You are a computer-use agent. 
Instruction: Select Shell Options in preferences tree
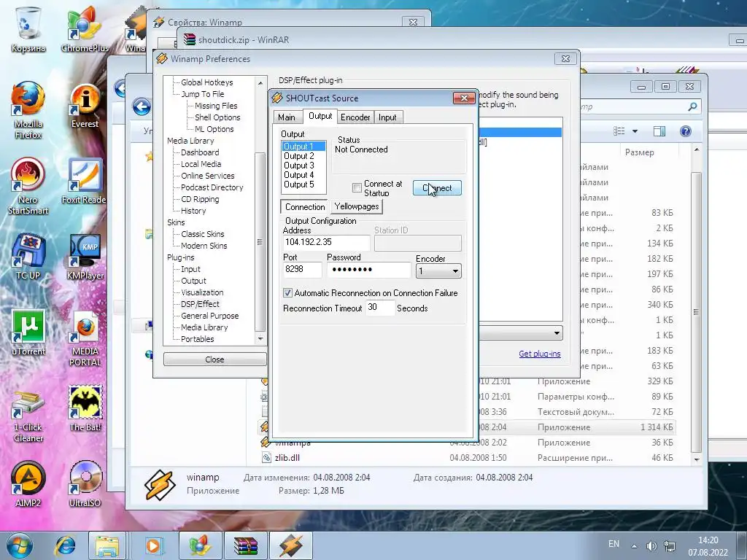(217, 117)
